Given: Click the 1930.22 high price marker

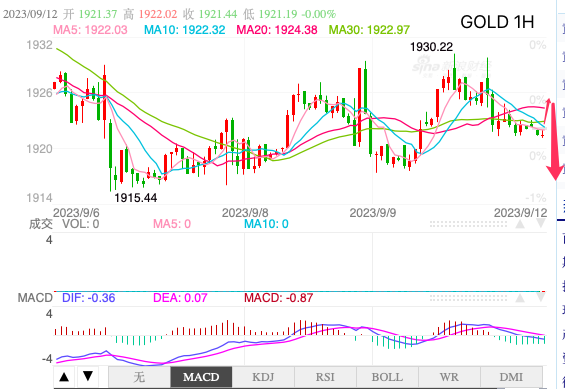Looking at the screenshot, I should [431, 47].
